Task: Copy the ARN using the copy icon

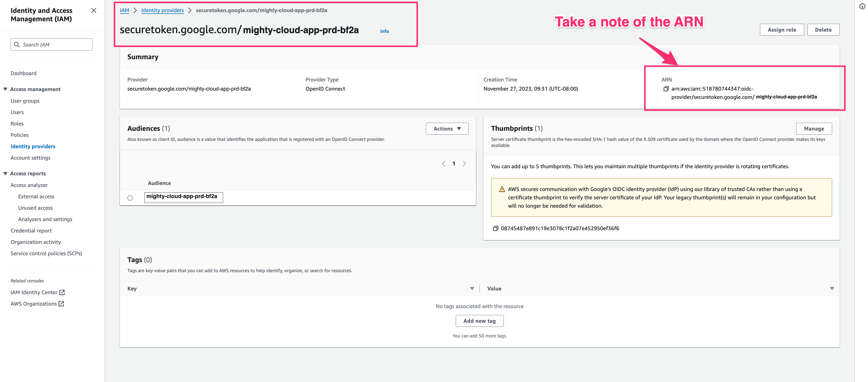Action: tap(666, 89)
